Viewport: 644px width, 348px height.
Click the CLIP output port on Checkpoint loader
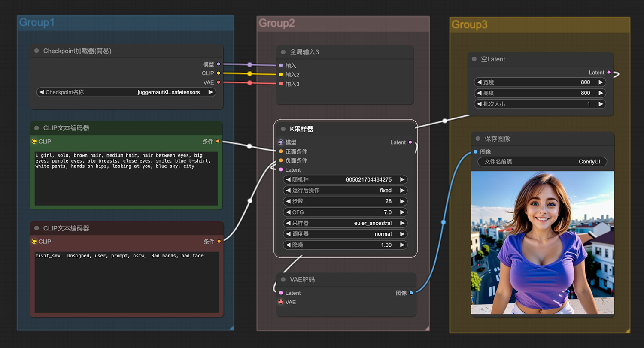[219, 73]
